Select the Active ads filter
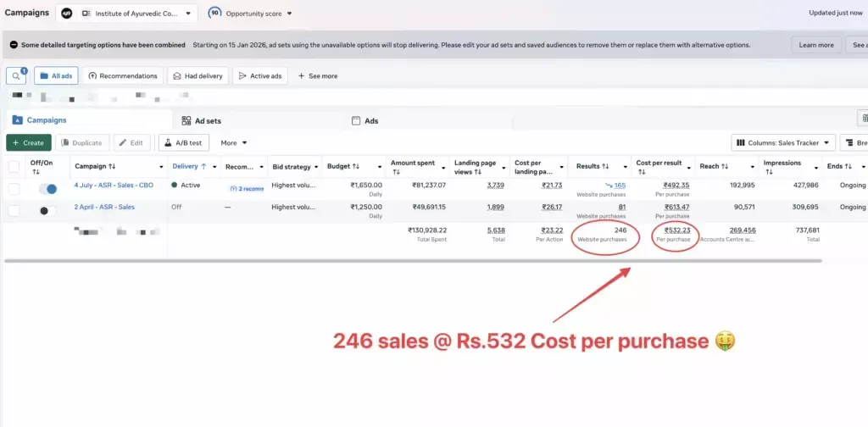Viewport: 868px width, 427px height. point(260,75)
